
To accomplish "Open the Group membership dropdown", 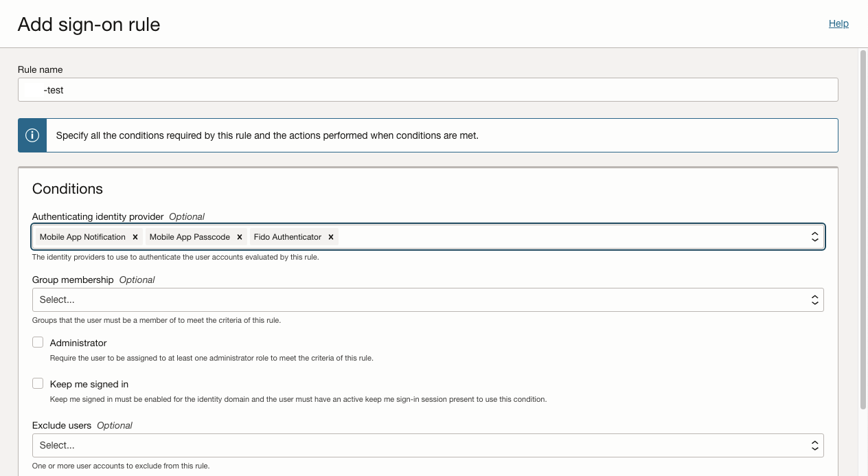I will coord(427,299).
